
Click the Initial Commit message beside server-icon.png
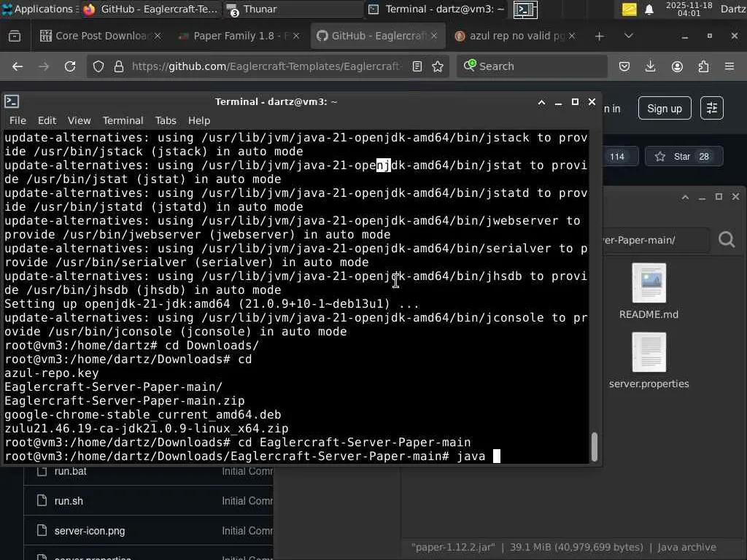(x=247, y=531)
